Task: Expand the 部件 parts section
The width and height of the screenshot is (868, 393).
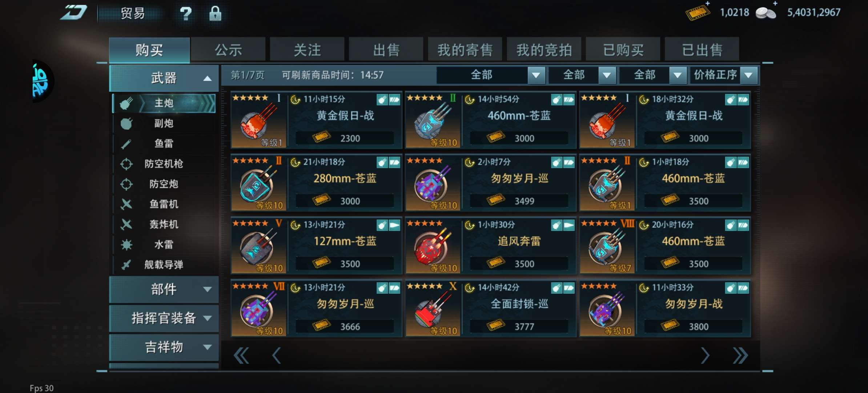Action: (x=164, y=289)
